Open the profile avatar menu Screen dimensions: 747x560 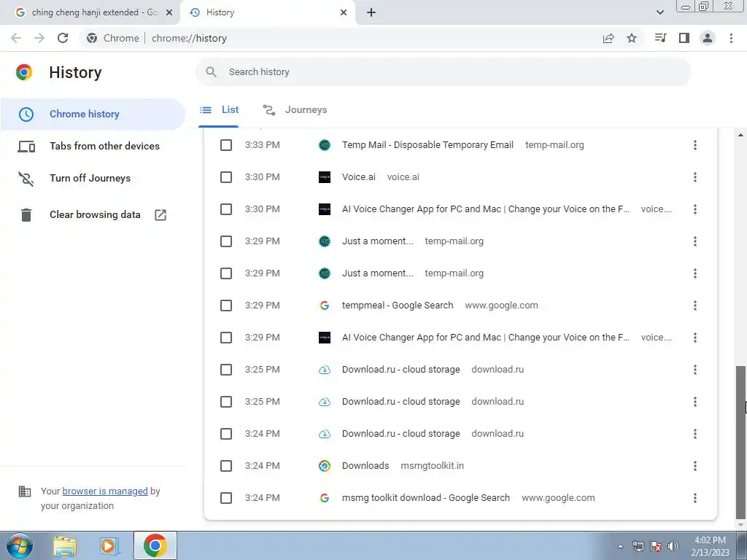click(x=708, y=38)
